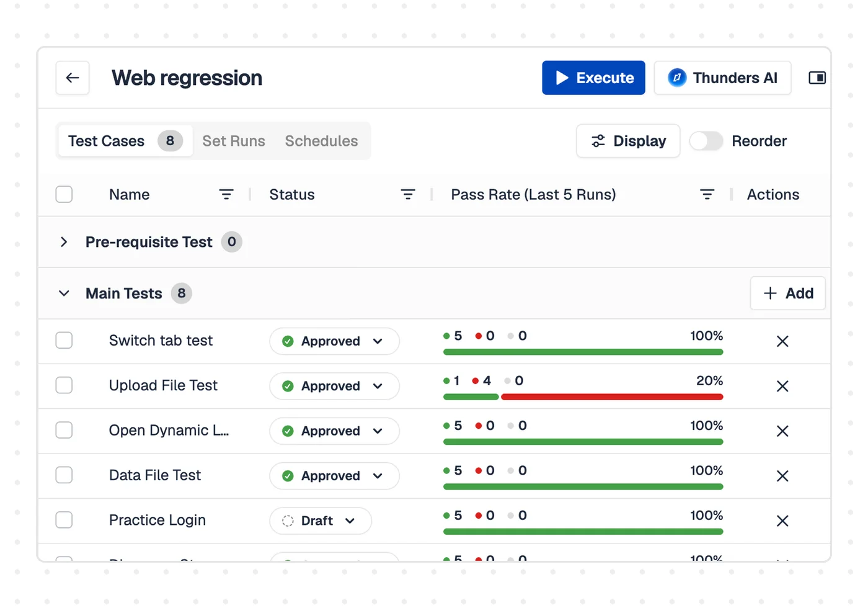Collapse the Main Tests group
This screenshot has height=608, width=868.
pyautogui.click(x=64, y=293)
